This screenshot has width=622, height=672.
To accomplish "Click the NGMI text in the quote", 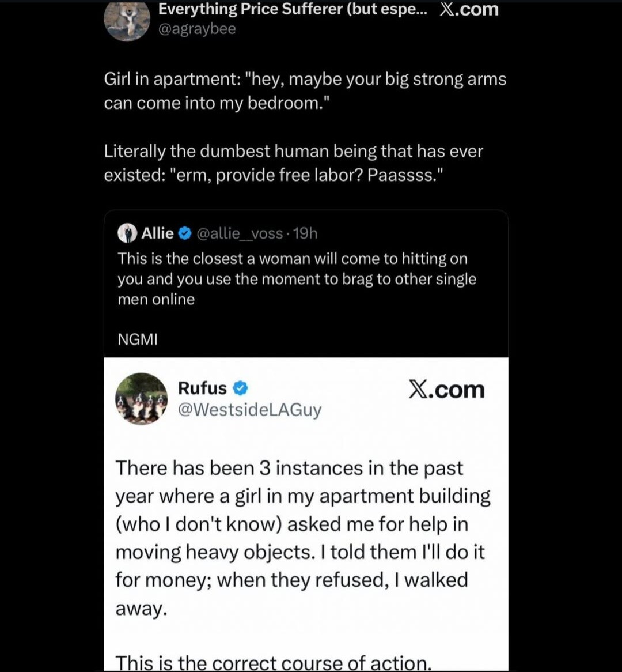I will [x=138, y=339].
